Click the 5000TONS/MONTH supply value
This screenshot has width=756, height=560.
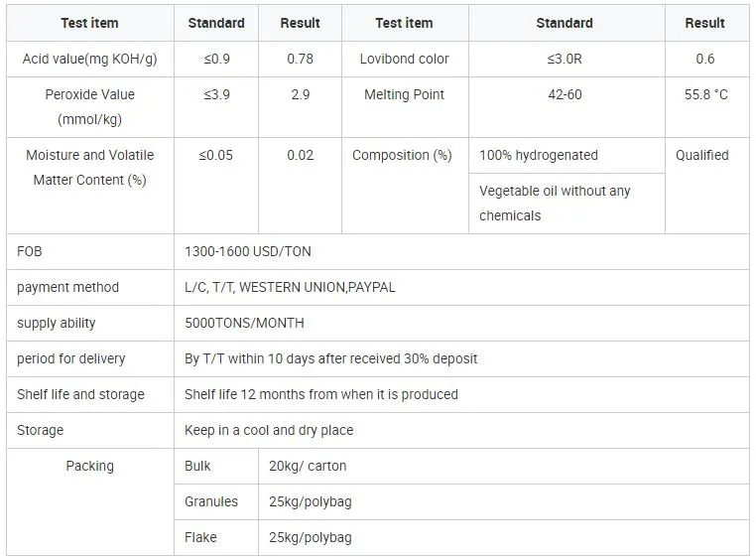(244, 323)
